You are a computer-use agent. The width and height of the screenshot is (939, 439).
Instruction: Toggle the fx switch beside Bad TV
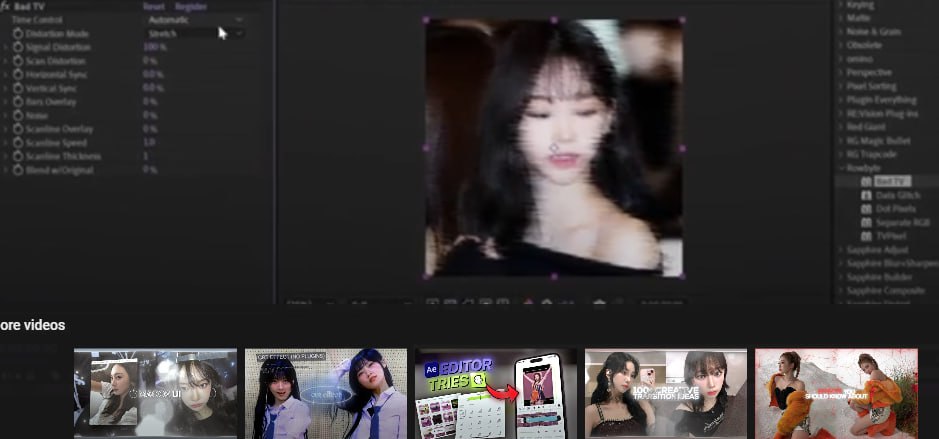[x=5, y=7]
